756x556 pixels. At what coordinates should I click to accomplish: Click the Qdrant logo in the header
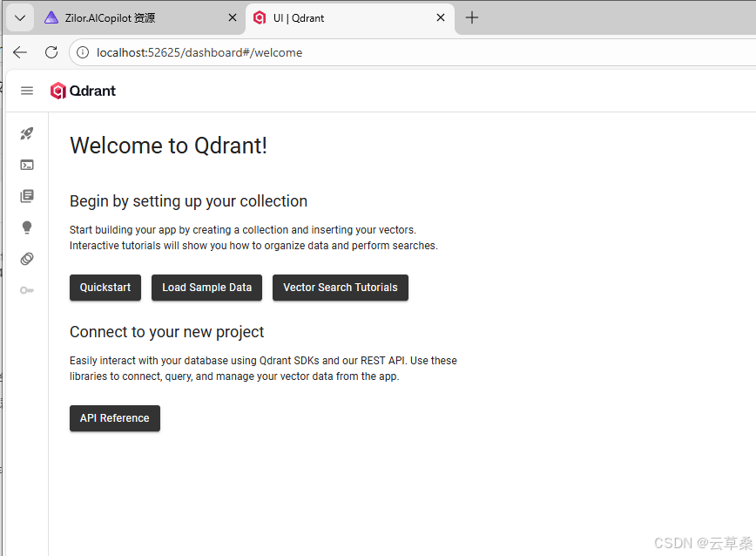click(83, 91)
